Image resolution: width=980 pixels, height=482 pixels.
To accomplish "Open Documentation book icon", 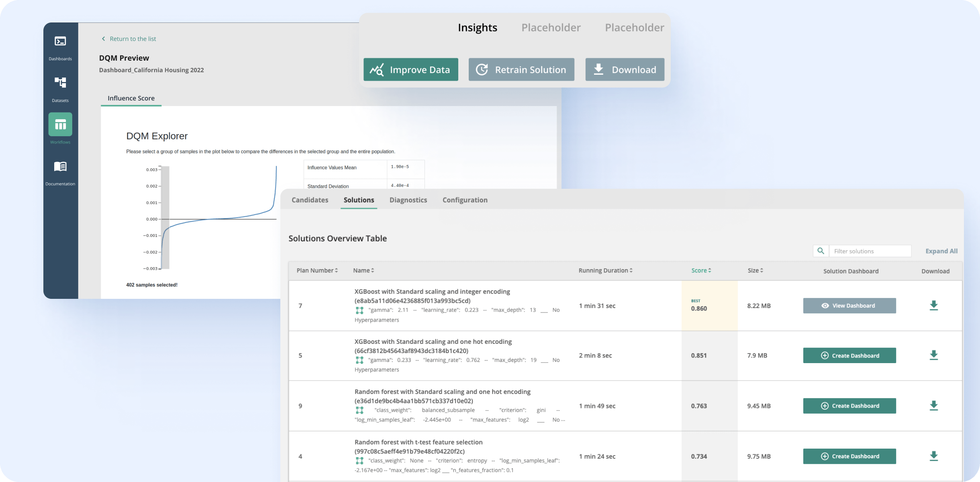I will [x=60, y=166].
